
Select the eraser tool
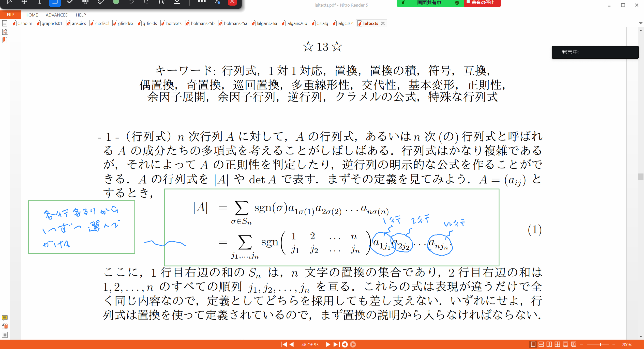click(101, 2)
